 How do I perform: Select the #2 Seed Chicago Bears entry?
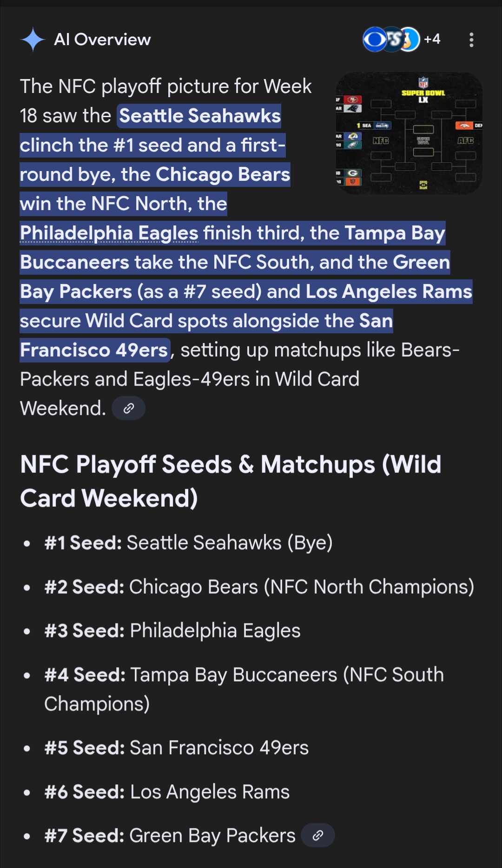pyautogui.click(x=259, y=587)
